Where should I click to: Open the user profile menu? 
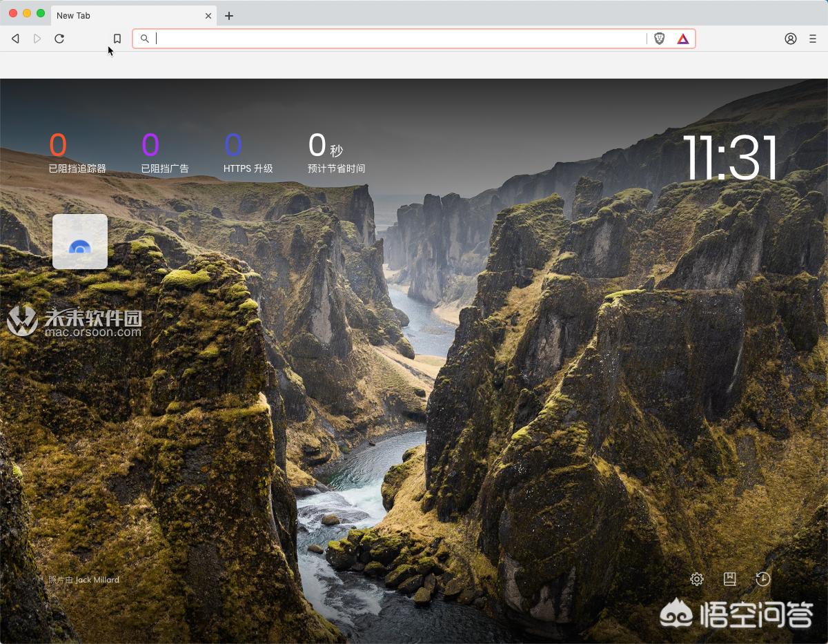pos(791,39)
